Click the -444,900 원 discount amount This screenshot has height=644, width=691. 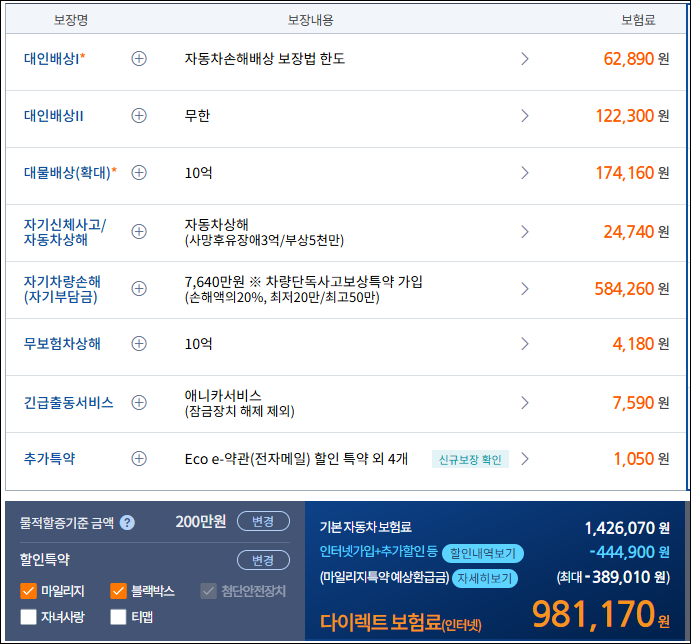pos(630,552)
